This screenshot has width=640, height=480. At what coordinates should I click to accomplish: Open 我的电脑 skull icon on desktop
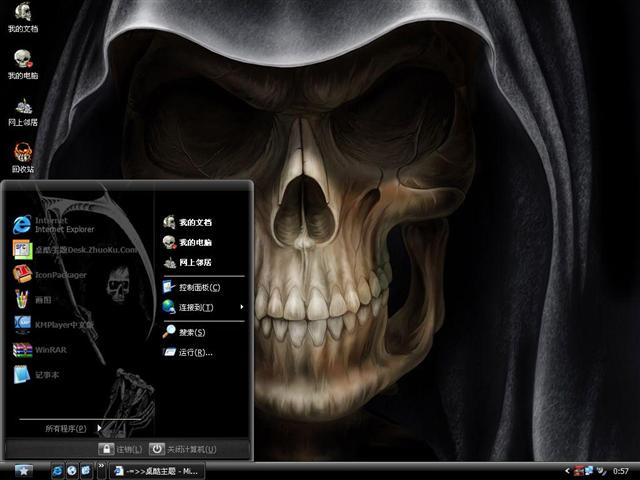[x=22, y=62]
